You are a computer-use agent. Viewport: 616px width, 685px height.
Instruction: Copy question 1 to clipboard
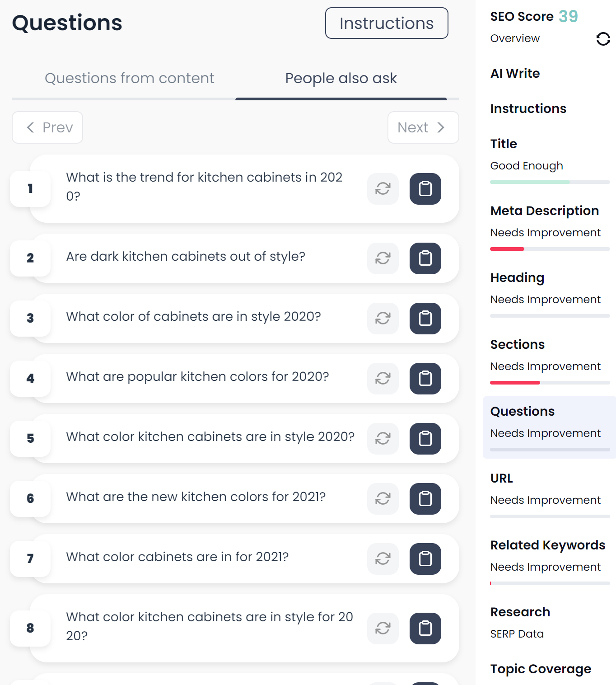[425, 189]
